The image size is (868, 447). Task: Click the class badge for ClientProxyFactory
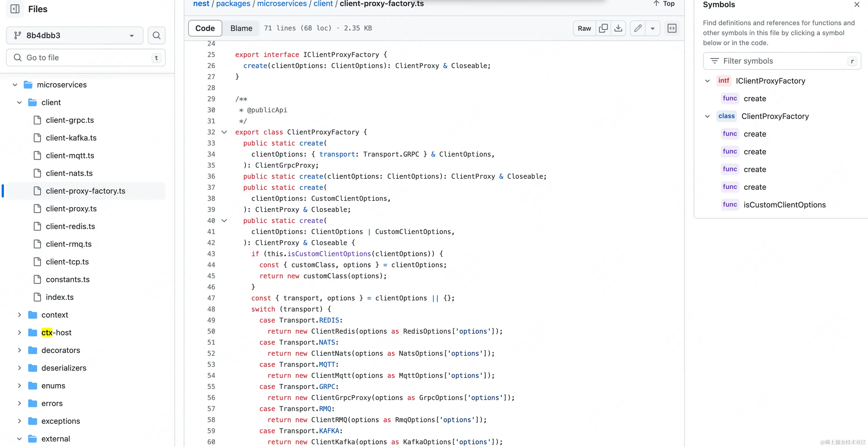click(x=726, y=116)
